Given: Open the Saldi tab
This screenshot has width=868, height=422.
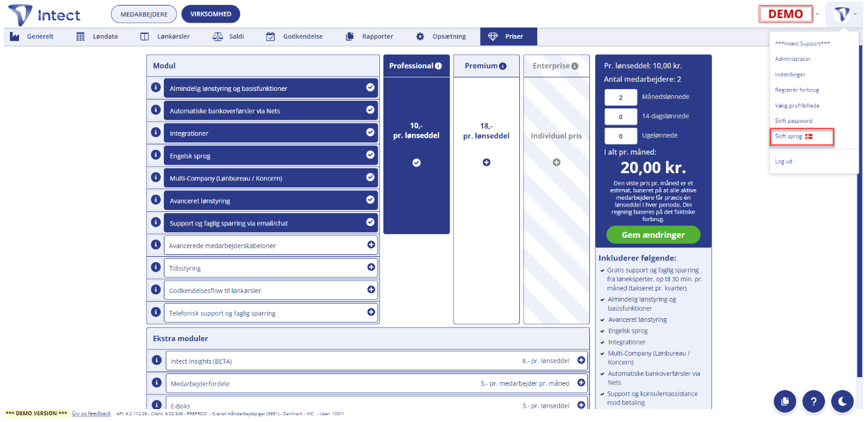Looking at the screenshot, I should click(x=228, y=36).
